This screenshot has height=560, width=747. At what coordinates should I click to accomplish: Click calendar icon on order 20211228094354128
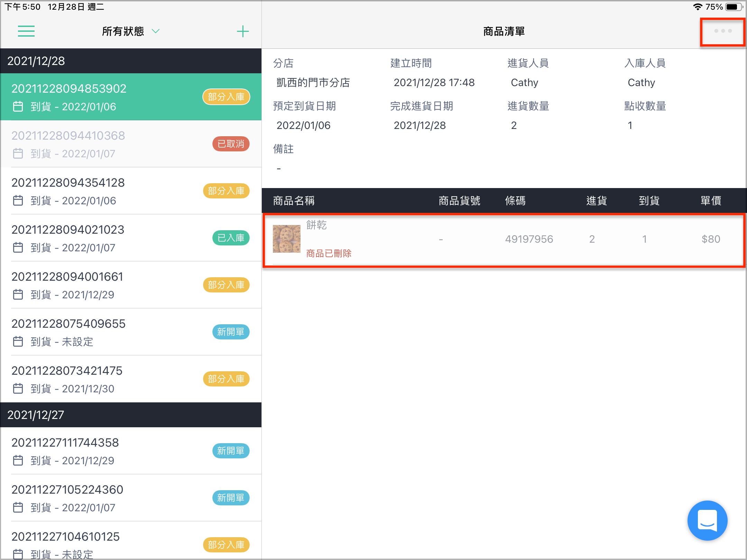(18, 200)
